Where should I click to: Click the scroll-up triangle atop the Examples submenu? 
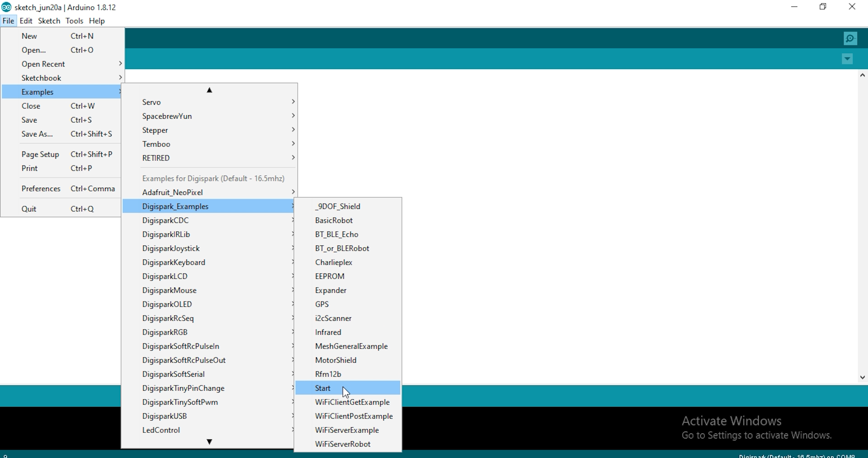209,90
